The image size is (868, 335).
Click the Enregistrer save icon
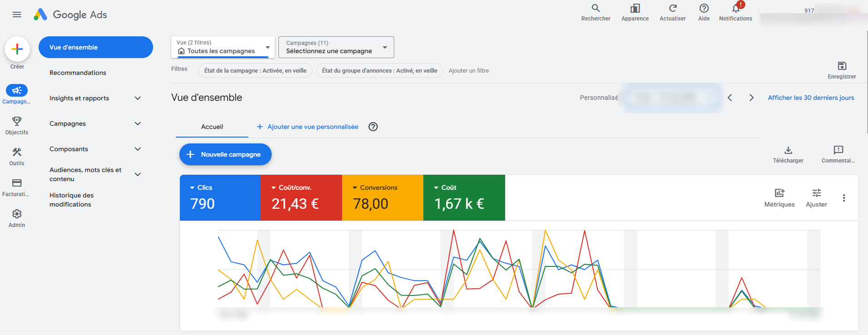pos(842,66)
